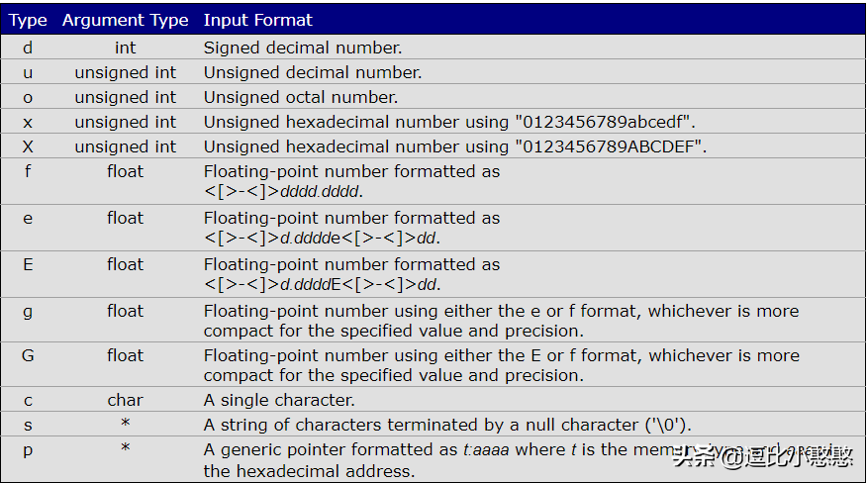Click the "Argument Type" column header
Viewport: 868px width, 483px height.
pyautogui.click(x=125, y=20)
